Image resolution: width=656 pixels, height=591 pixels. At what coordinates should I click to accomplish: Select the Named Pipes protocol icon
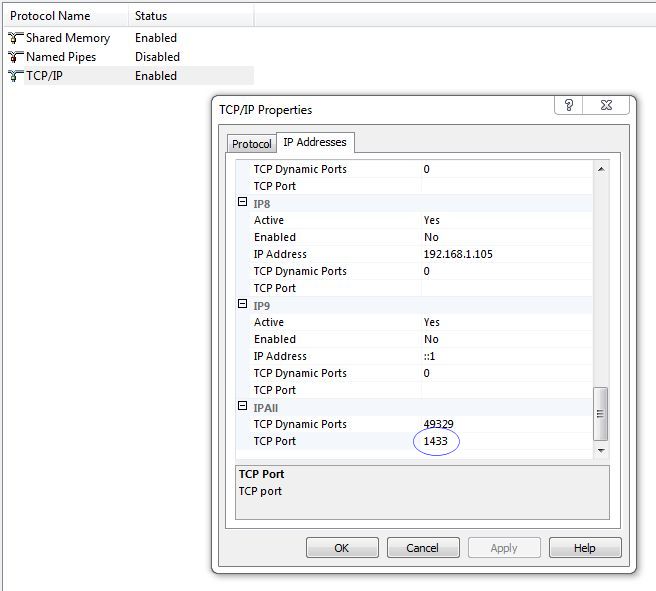click(15, 57)
